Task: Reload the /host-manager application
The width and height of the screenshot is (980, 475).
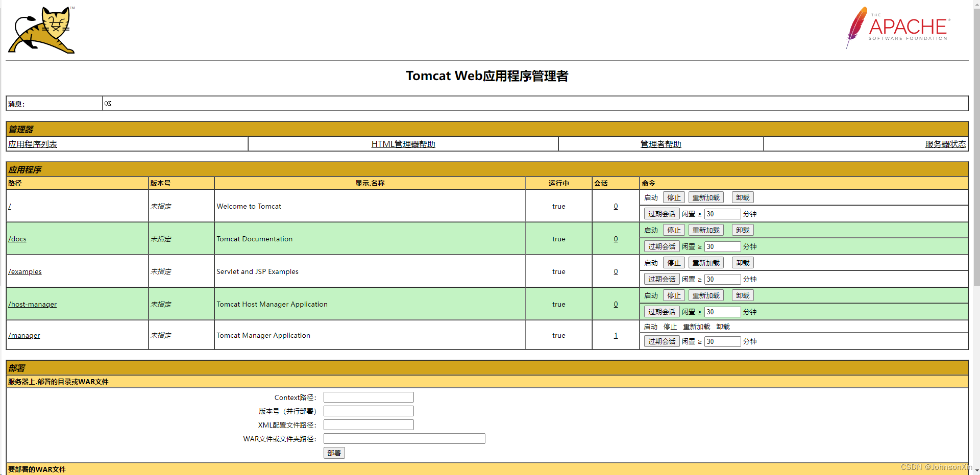Action: [x=706, y=295]
